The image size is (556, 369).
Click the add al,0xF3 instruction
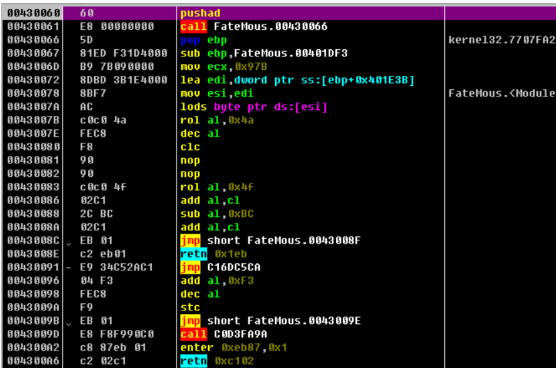[x=217, y=281]
